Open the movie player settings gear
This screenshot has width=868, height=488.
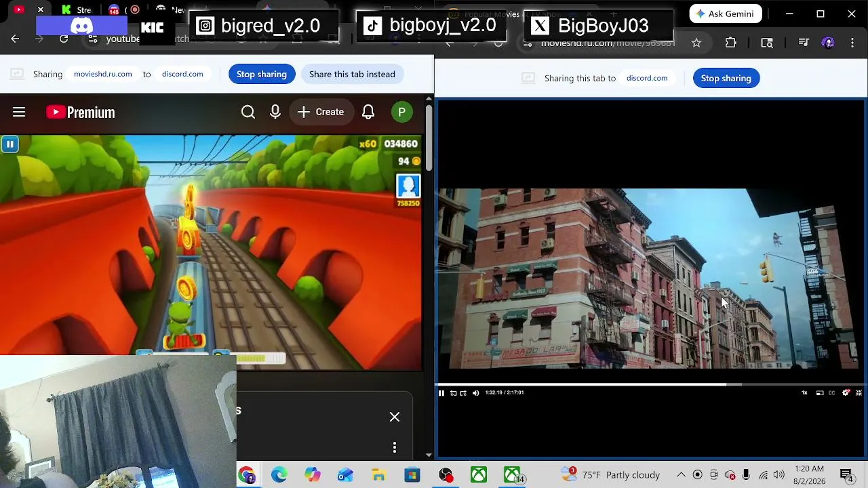[846, 393]
